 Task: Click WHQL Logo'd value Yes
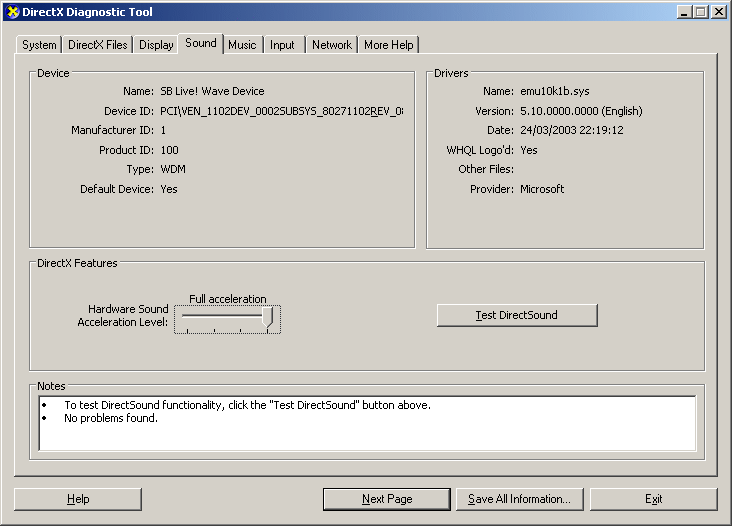(529, 150)
